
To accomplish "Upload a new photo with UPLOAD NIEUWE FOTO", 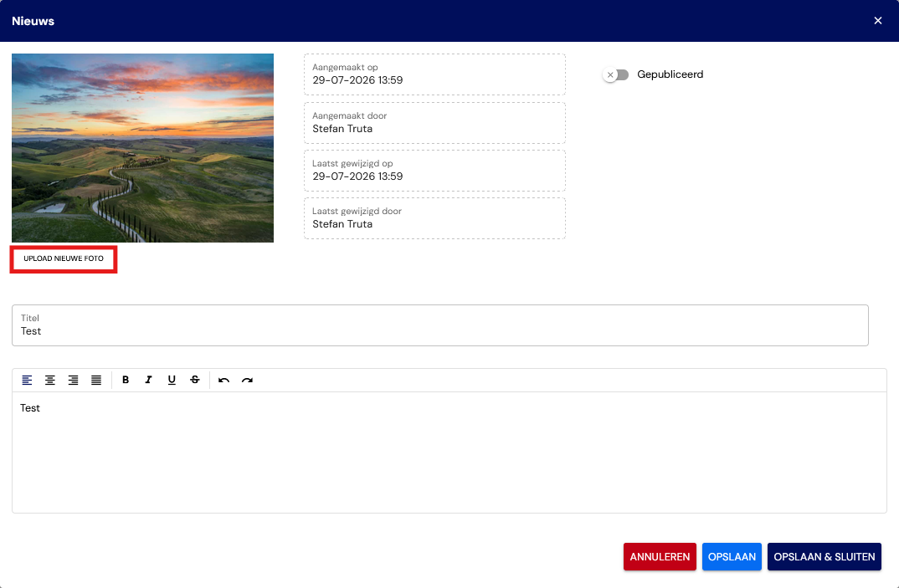I will tap(64, 259).
